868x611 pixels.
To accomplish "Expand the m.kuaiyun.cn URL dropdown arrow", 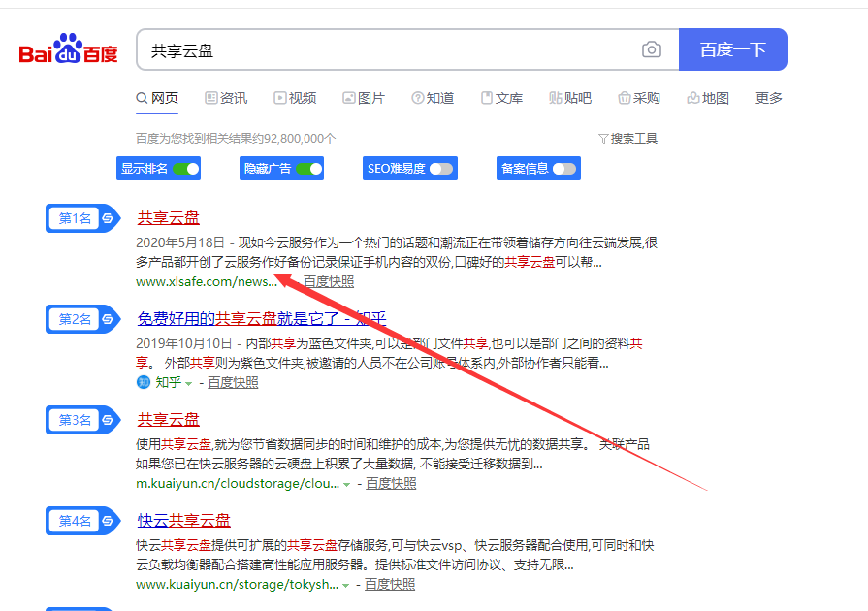I will click(346, 485).
